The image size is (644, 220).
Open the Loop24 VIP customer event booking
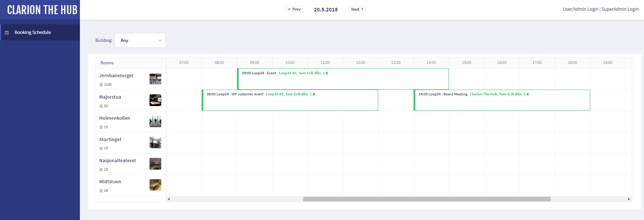[x=290, y=100]
